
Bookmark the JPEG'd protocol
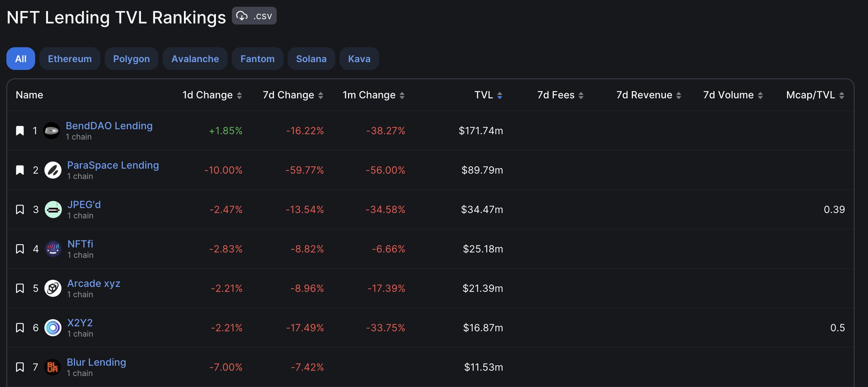coord(20,209)
